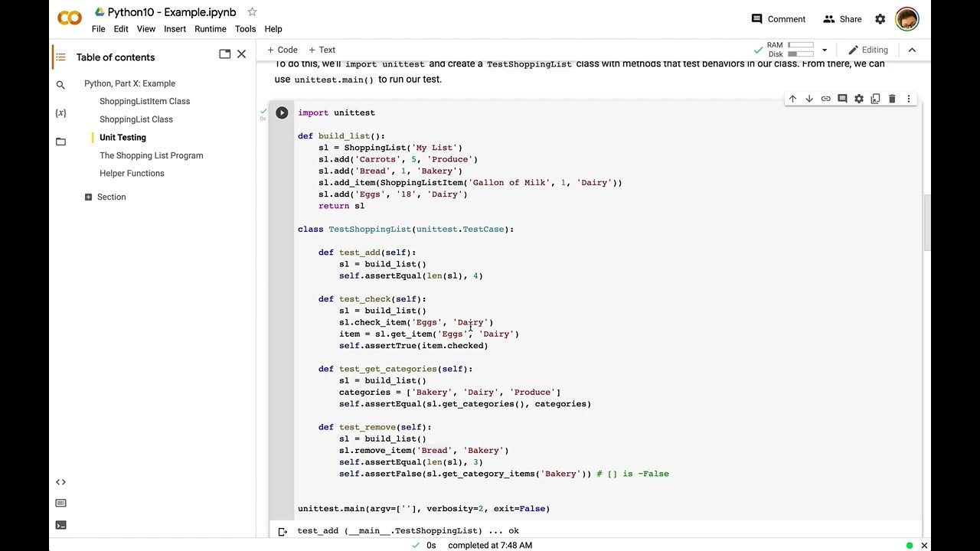This screenshot has height=551, width=980.
Task: Click the Colab logo icon
Action: click(70, 18)
